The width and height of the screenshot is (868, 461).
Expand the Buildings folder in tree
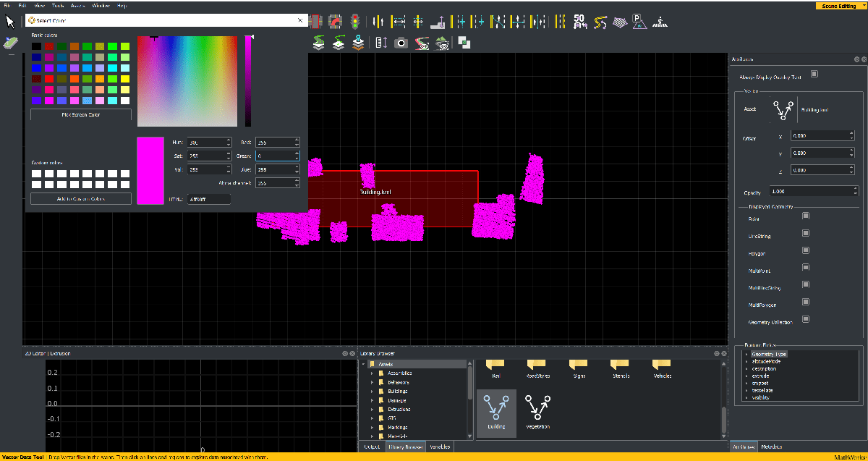pyautogui.click(x=373, y=392)
